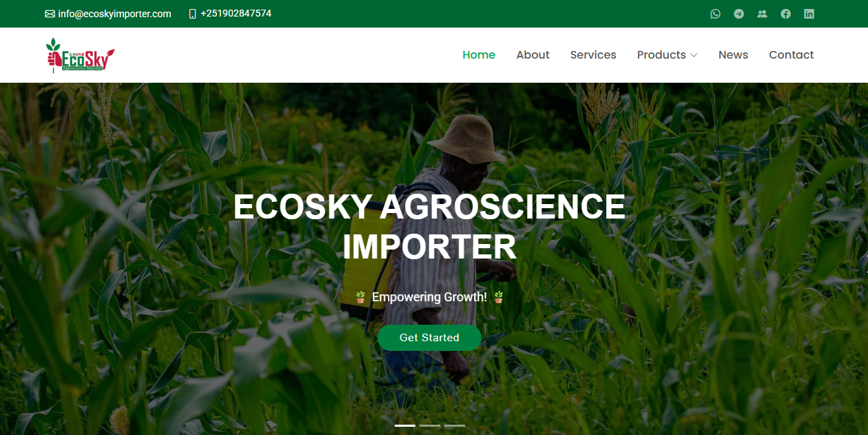The image size is (868, 435).
Task: Open the Telegram social icon
Action: [738, 14]
